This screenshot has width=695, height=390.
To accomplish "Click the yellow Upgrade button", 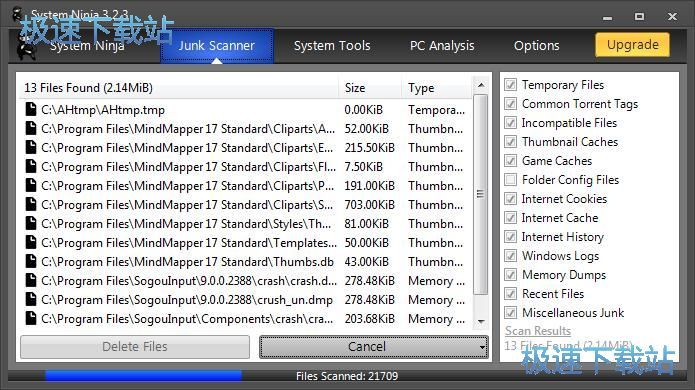I will (x=633, y=45).
